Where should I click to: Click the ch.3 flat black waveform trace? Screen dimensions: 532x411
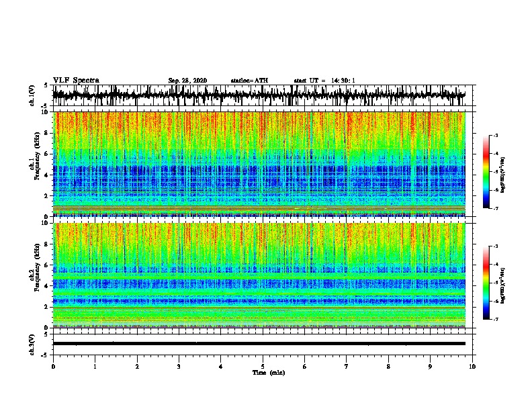click(x=259, y=344)
